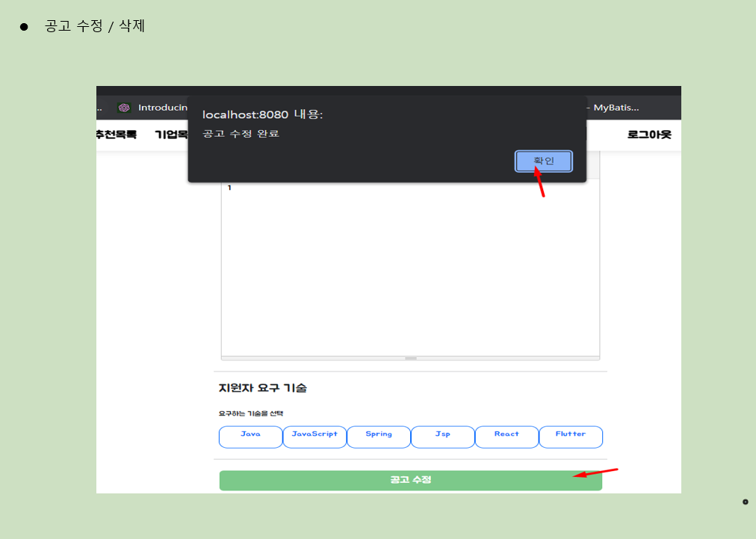Toggle the React skill button

point(506,437)
